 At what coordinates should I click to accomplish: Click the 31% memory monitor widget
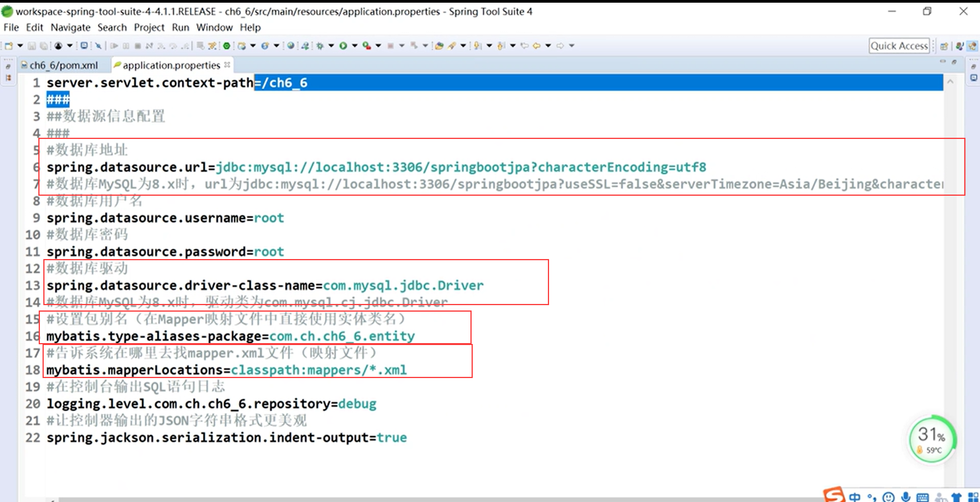tap(932, 439)
